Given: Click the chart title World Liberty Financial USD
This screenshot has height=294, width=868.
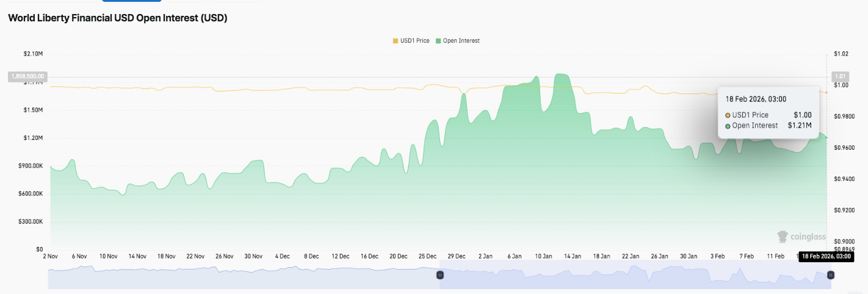Looking at the screenshot, I should click(117, 18).
